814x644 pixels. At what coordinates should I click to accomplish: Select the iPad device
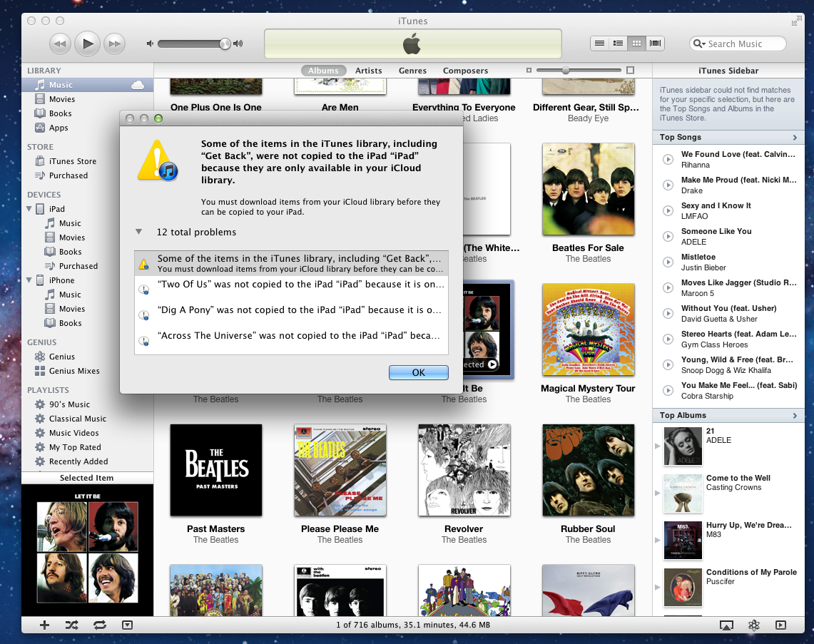[x=56, y=209]
